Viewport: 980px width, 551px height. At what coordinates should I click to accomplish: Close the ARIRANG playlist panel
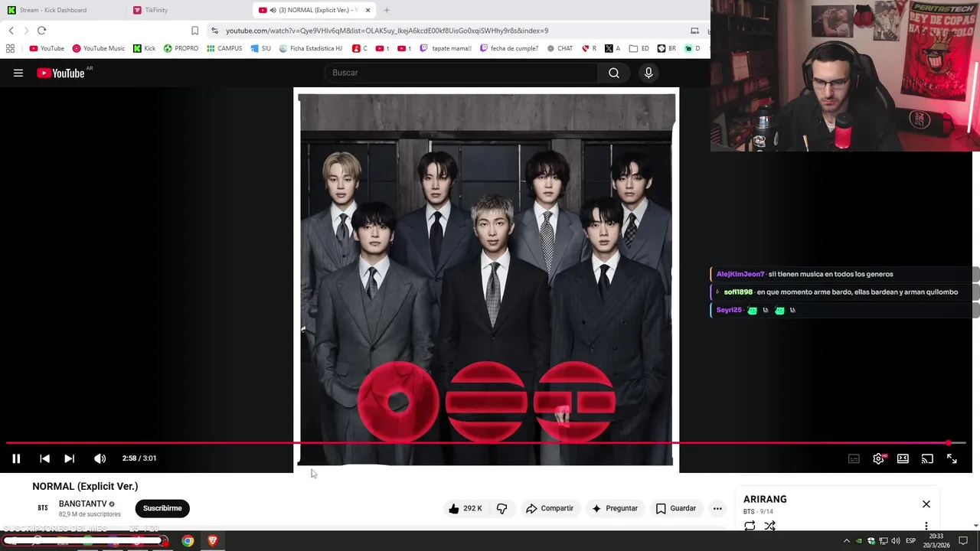[926, 504]
